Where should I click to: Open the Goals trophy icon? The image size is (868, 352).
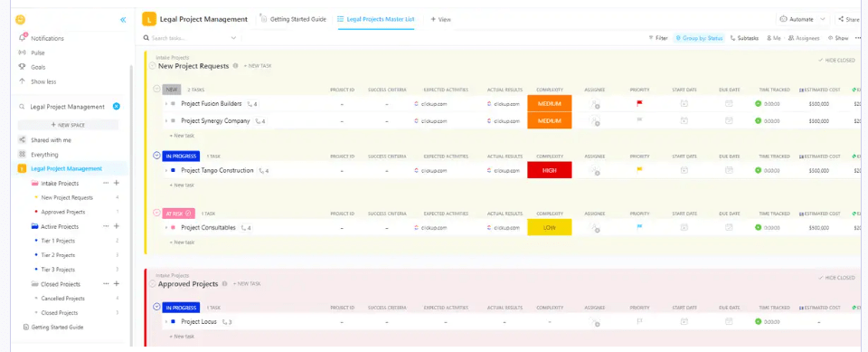22,67
